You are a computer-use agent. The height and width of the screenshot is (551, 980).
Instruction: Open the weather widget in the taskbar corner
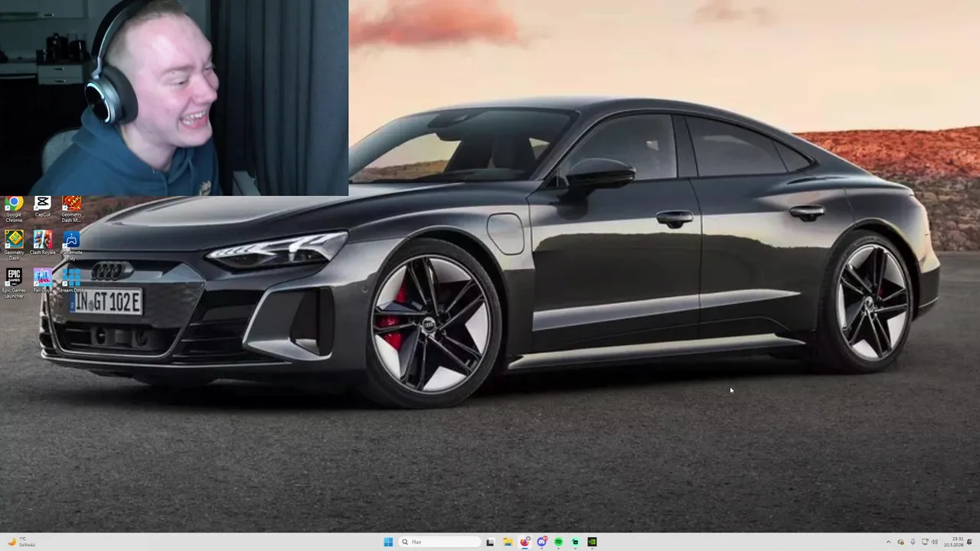coord(21,542)
